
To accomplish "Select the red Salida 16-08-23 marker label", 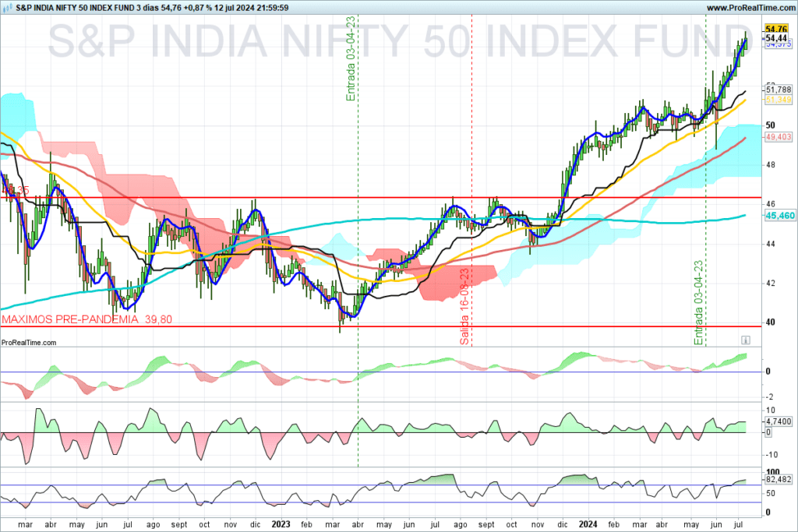I will 464,307.
